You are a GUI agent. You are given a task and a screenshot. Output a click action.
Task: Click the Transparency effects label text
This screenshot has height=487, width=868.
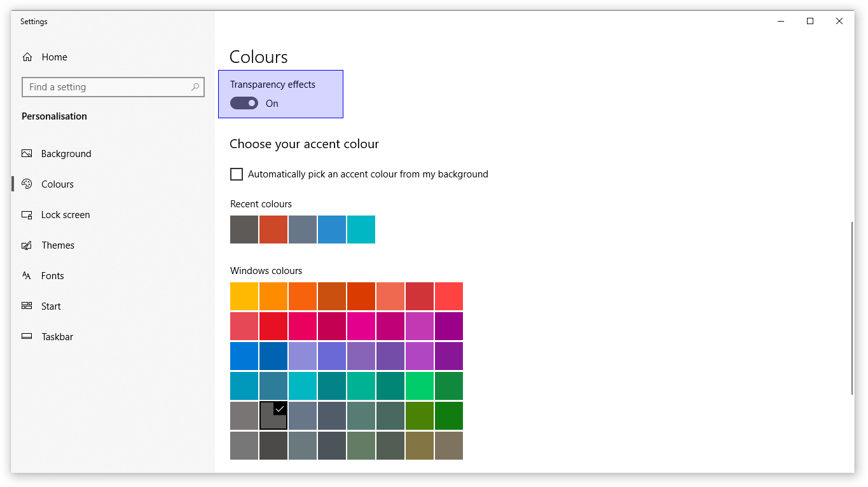tap(273, 85)
